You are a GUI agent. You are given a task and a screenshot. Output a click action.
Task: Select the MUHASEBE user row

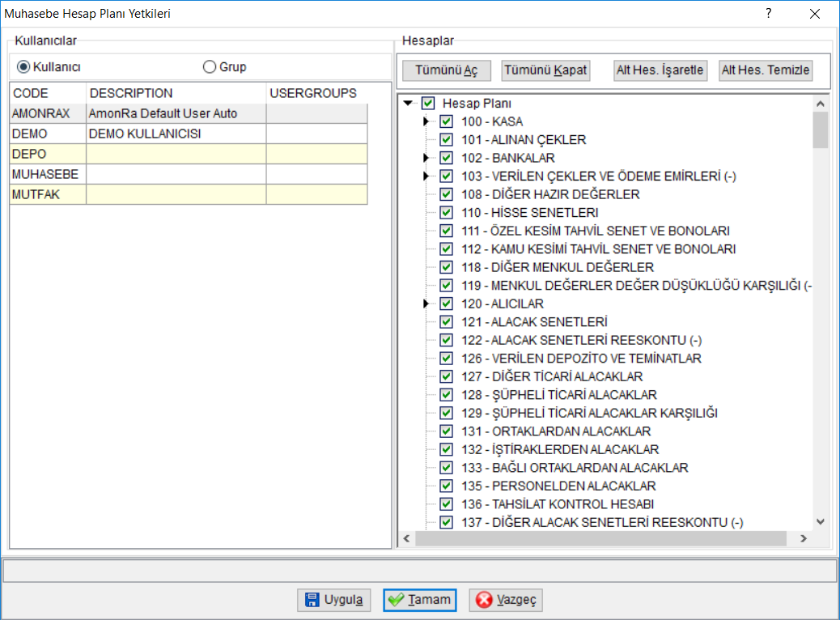click(189, 174)
